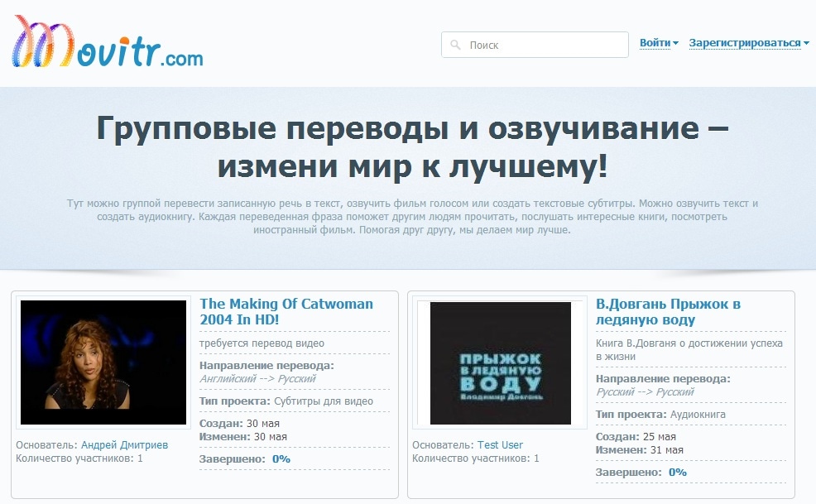Open the Прыжок в ледяную воду thumbnail
The width and height of the screenshot is (816, 504).
tap(500, 362)
